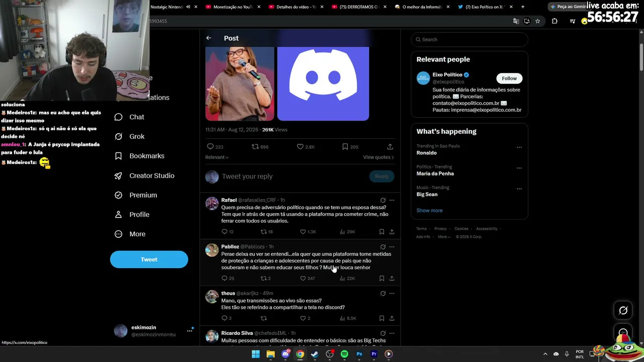644x362 pixels.
Task: Open Photoshop from the taskbar
Action: (359, 354)
